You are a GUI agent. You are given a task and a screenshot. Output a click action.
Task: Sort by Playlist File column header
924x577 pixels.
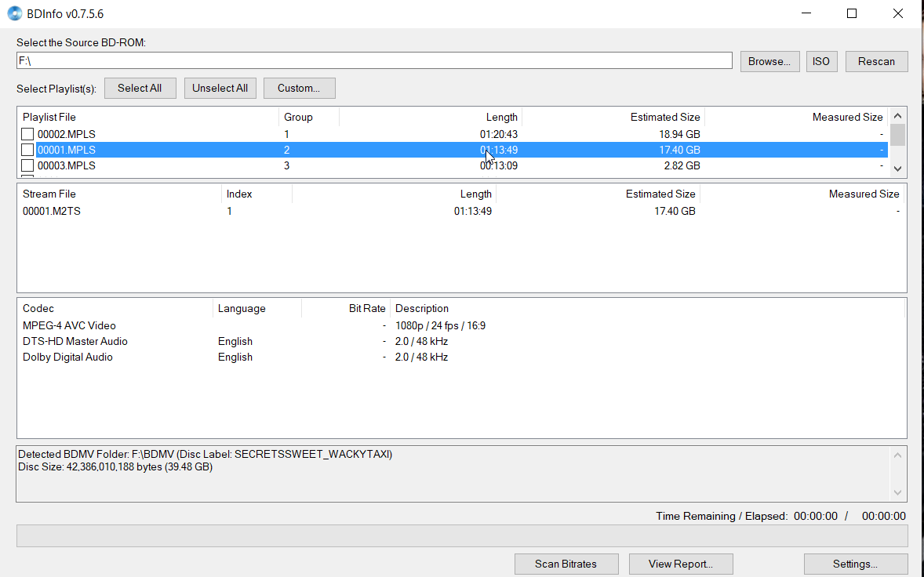(x=148, y=117)
